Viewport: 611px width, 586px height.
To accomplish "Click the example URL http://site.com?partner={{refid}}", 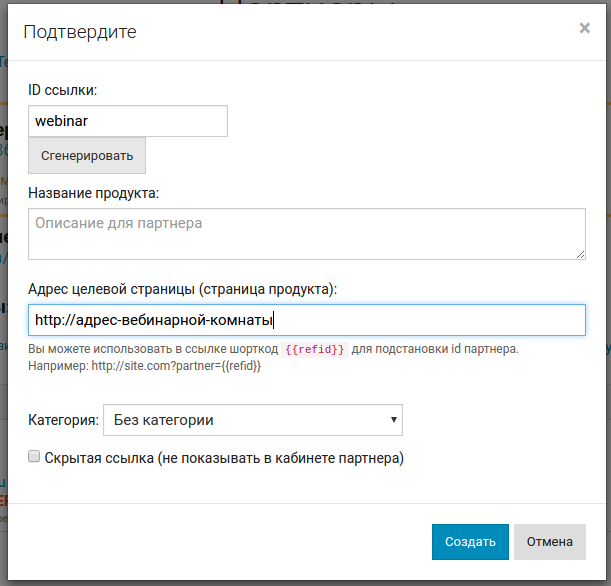I will [176, 366].
